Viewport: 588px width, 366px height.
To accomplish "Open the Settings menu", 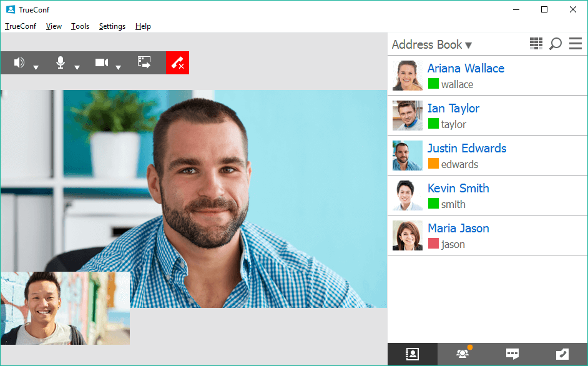I will click(112, 26).
